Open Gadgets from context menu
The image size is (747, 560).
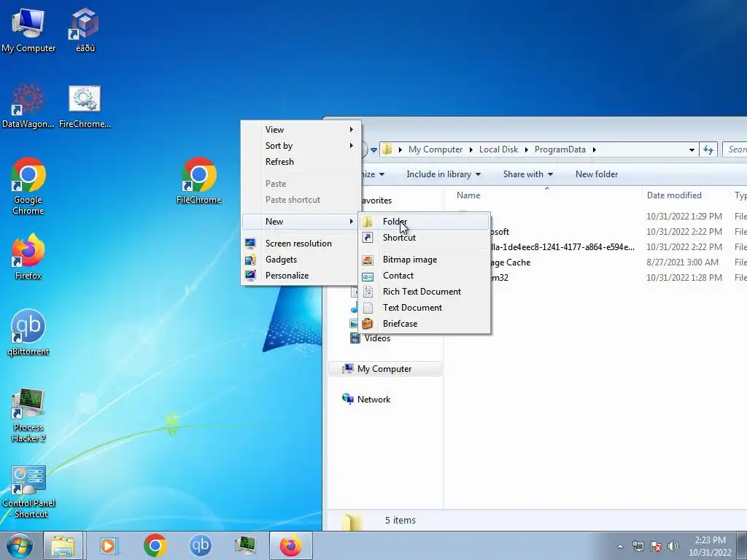click(x=301, y=260)
